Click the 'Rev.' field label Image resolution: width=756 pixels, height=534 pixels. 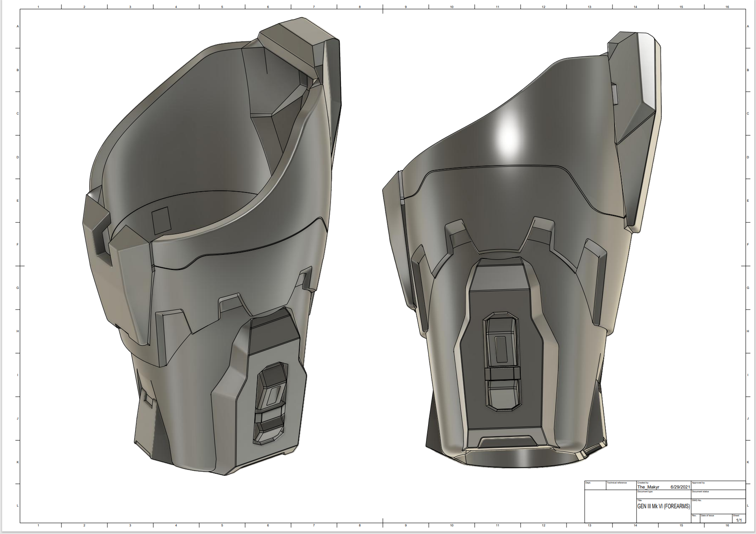(x=694, y=515)
